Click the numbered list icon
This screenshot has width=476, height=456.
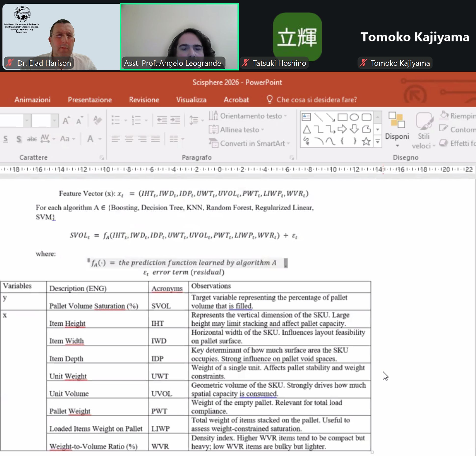click(x=136, y=120)
